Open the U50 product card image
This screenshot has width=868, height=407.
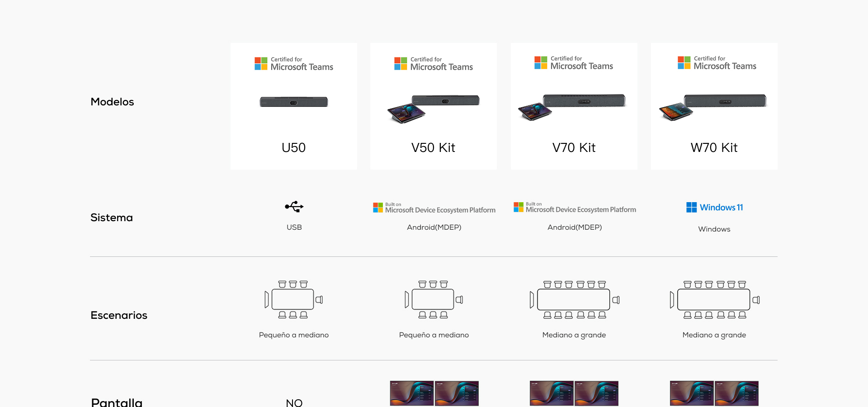[x=294, y=102]
